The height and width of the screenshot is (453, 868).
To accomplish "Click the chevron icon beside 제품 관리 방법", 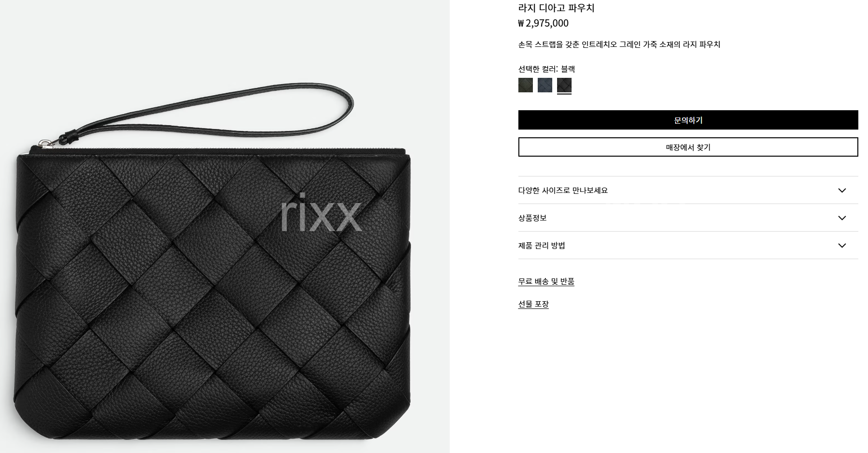I will point(842,246).
